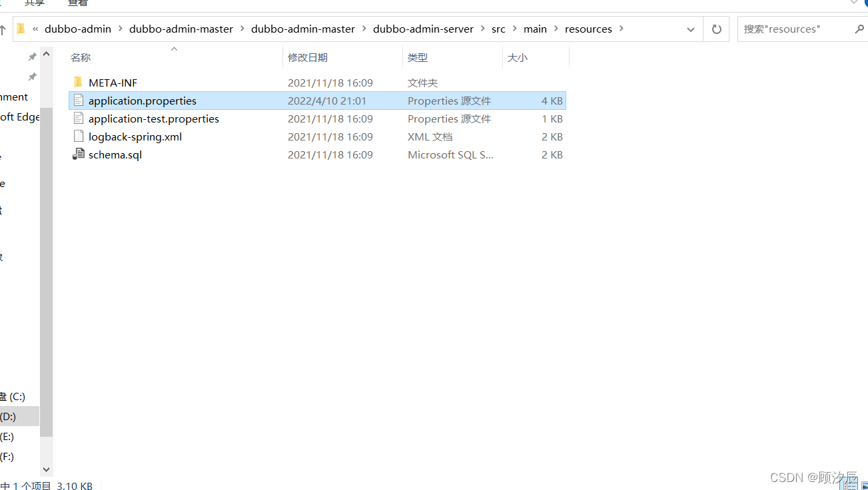This screenshot has width=868, height=490.
Task: Sort files by 大小 column header
Action: [x=518, y=58]
